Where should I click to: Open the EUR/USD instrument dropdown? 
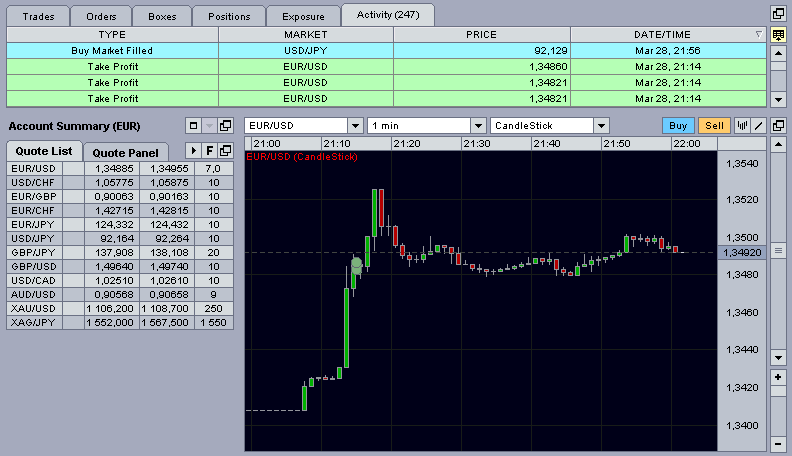pos(356,126)
